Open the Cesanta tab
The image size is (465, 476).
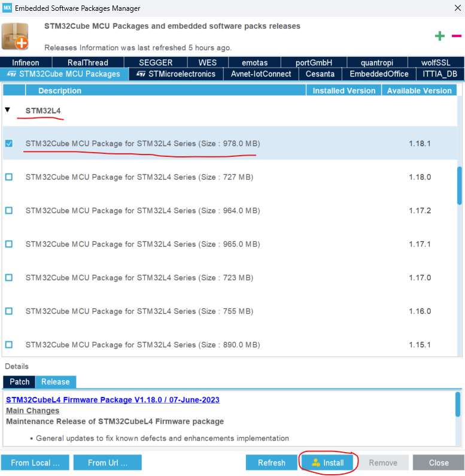point(320,74)
